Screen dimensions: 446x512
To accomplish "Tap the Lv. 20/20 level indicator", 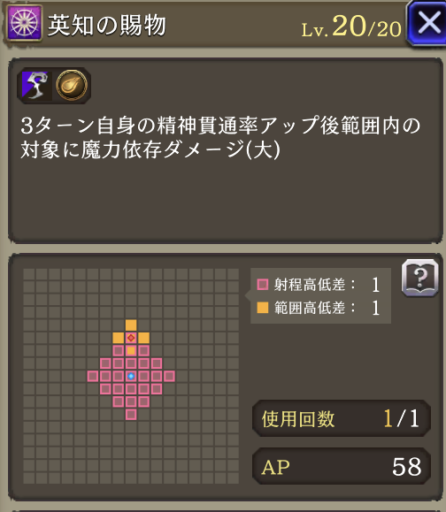I will point(351,27).
